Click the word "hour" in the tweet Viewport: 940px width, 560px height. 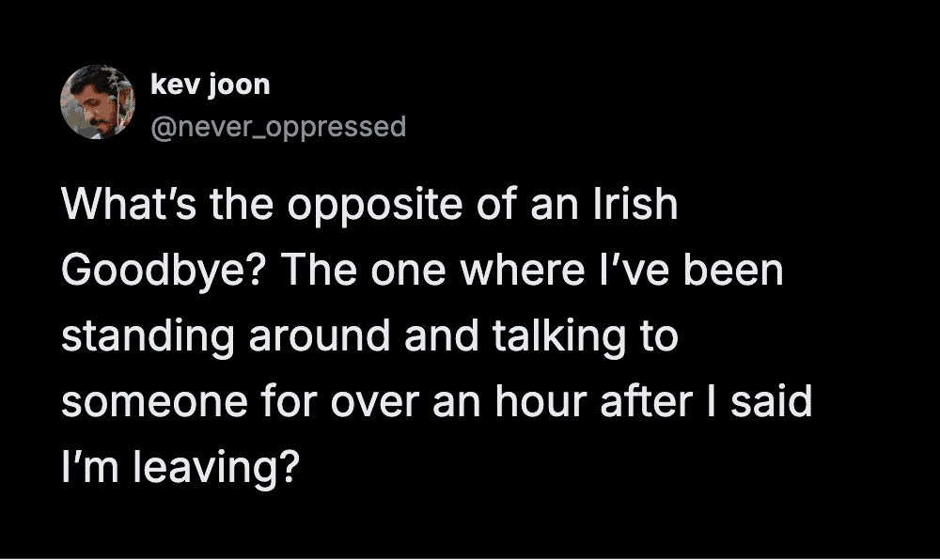pyautogui.click(x=519, y=403)
